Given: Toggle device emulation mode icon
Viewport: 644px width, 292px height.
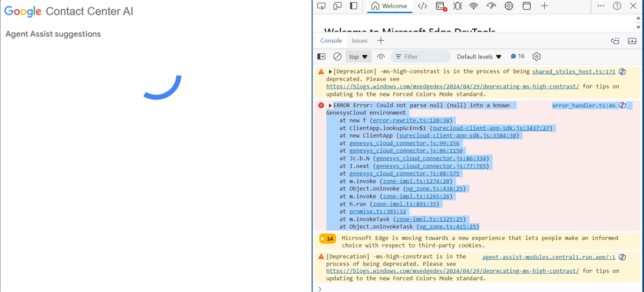Looking at the screenshot, I should tap(338, 6).
